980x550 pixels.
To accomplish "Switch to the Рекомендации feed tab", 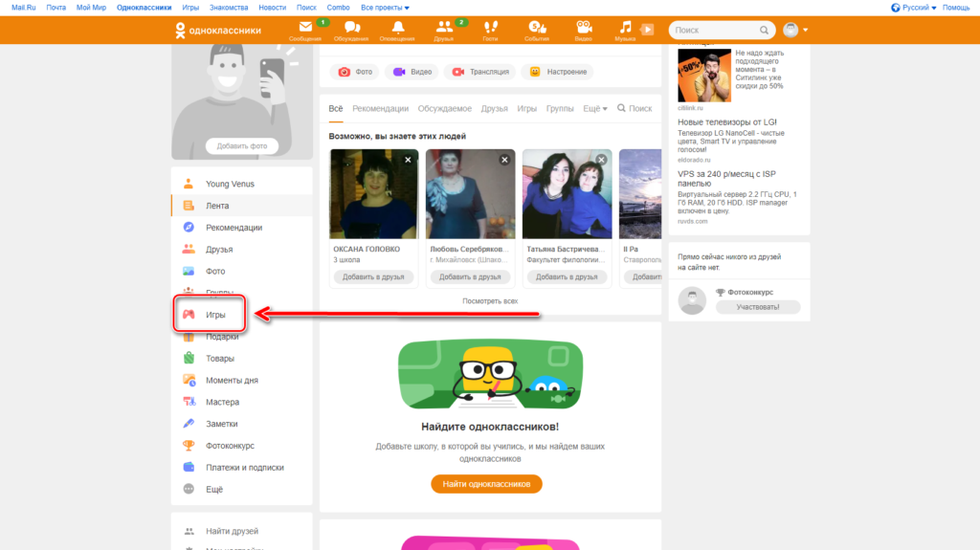I will (x=380, y=109).
